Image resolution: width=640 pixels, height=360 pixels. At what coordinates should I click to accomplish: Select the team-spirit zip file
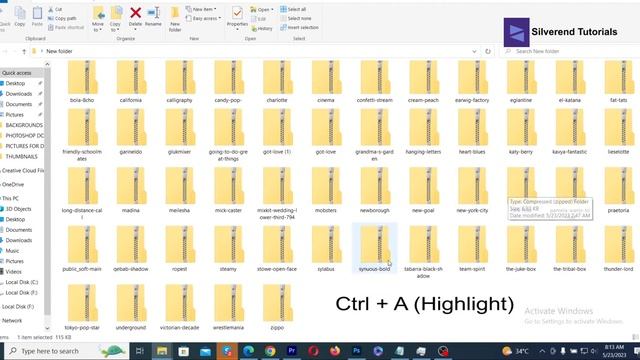pos(472,249)
